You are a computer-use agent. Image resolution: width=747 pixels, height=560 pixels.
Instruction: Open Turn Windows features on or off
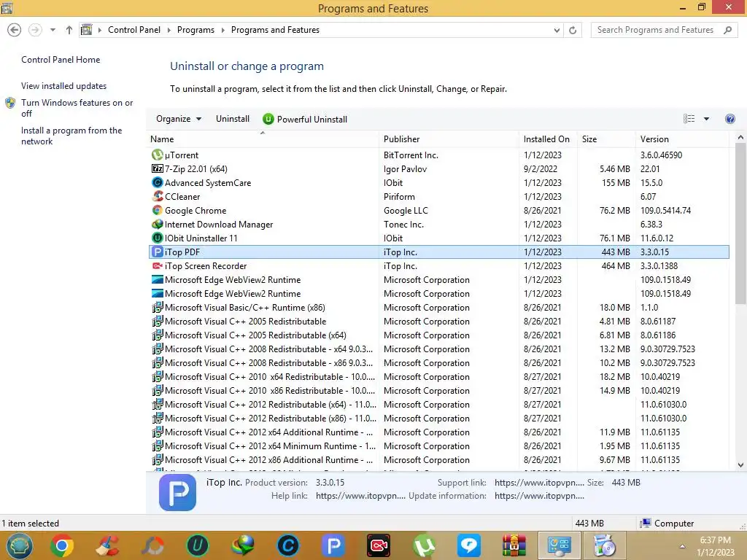(77, 108)
